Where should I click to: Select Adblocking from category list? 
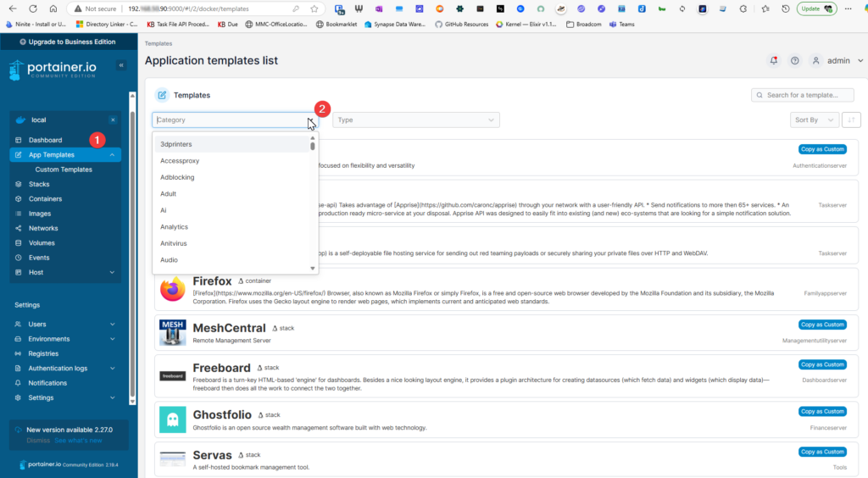177,177
